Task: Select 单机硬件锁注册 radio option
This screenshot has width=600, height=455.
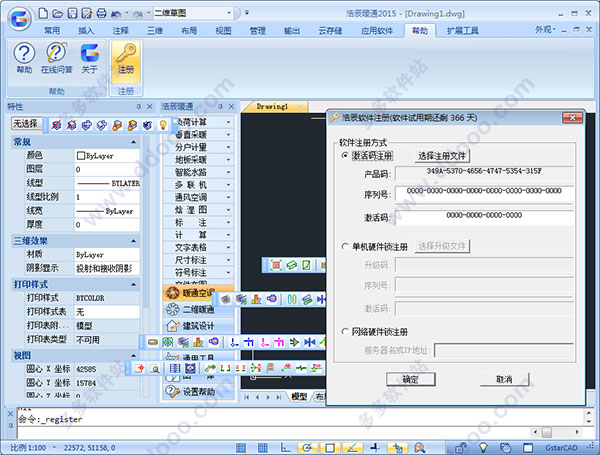Action: (345, 246)
